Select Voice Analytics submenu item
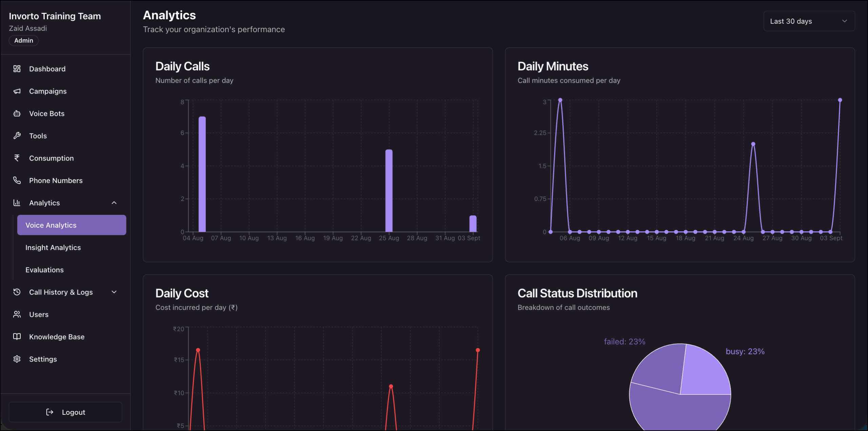 pyautogui.click(x=72, y=225)
